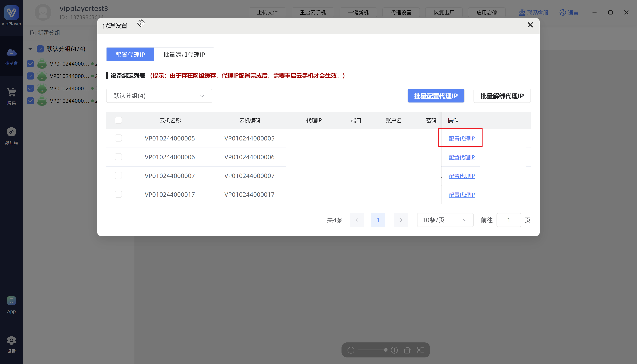
Task: Toggle the select-all checkbox in table header
Action: (118, 120)
